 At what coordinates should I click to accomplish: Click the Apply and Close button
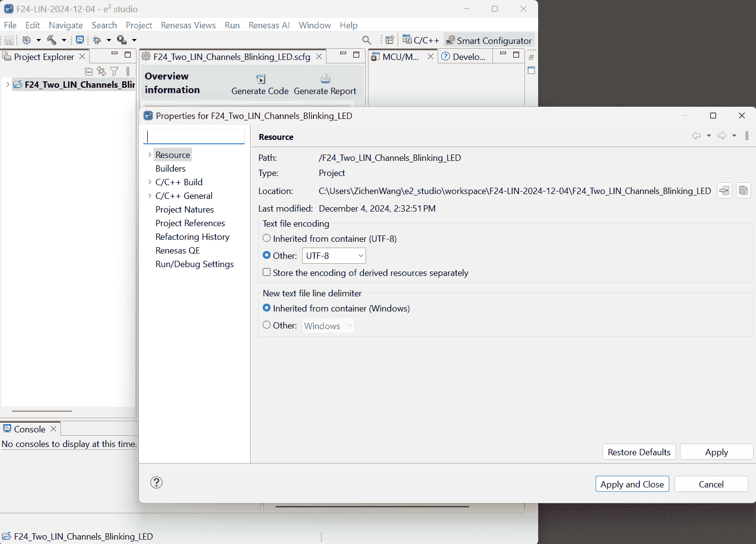click(632, 484)
